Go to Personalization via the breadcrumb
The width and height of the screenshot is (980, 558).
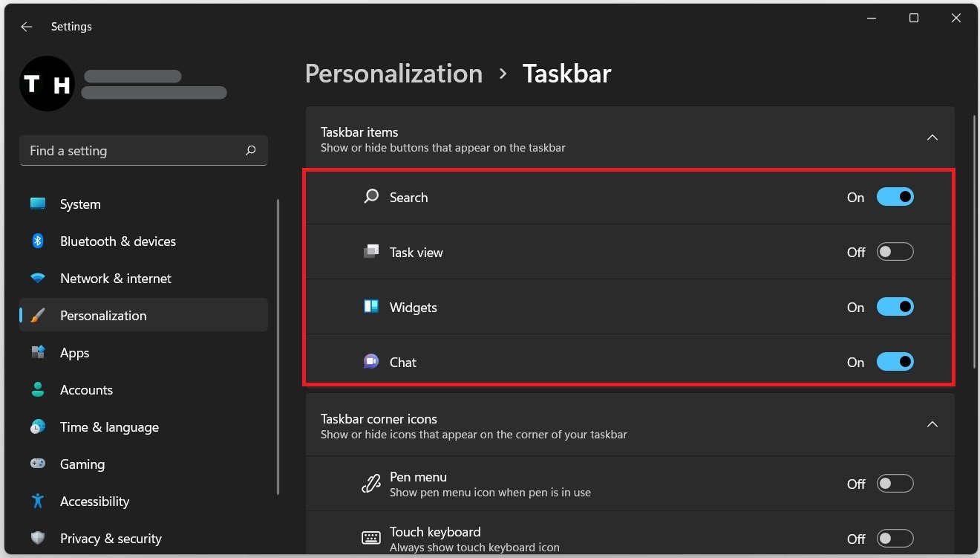[393, 74]
